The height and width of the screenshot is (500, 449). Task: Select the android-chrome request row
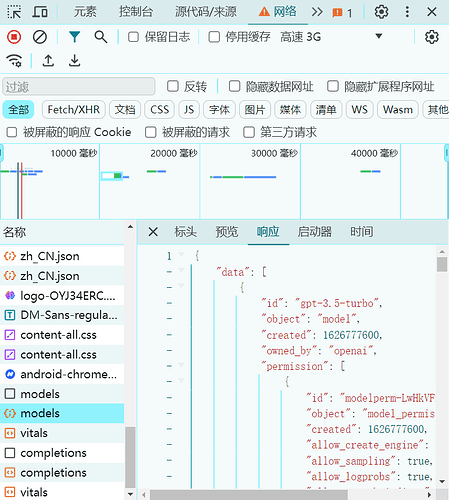coord(62,374)
